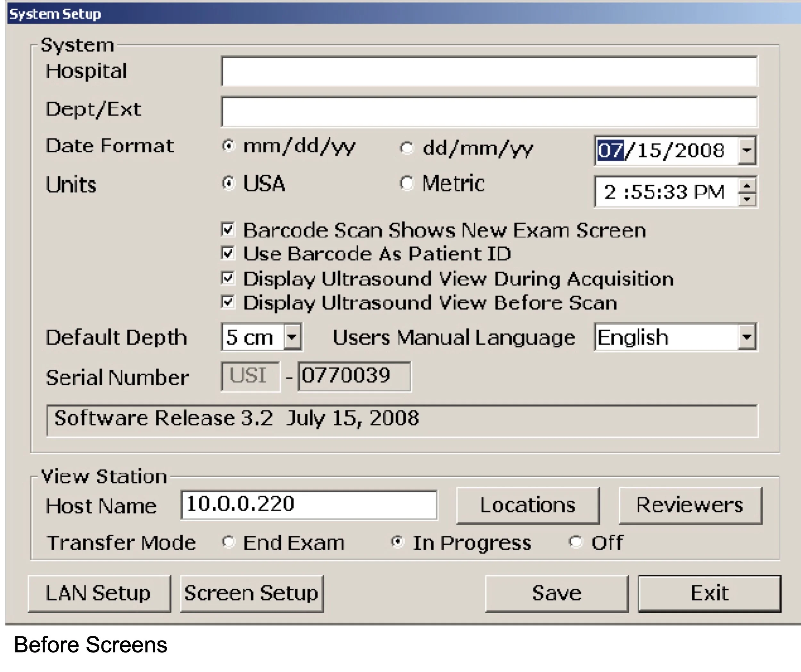801x672 pixels.
Task: Expand the Default Depth dropdown
Action: [x=292, y=337]
